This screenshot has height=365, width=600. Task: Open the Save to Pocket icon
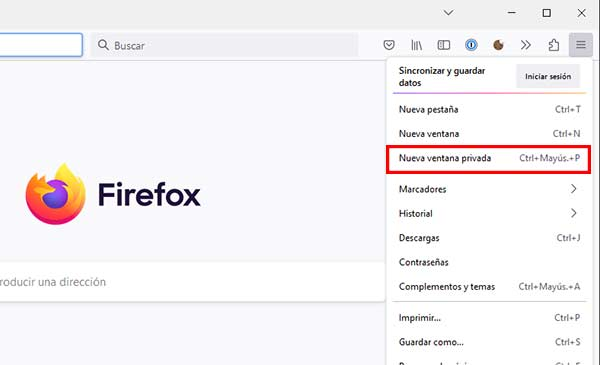click(389, 45)
